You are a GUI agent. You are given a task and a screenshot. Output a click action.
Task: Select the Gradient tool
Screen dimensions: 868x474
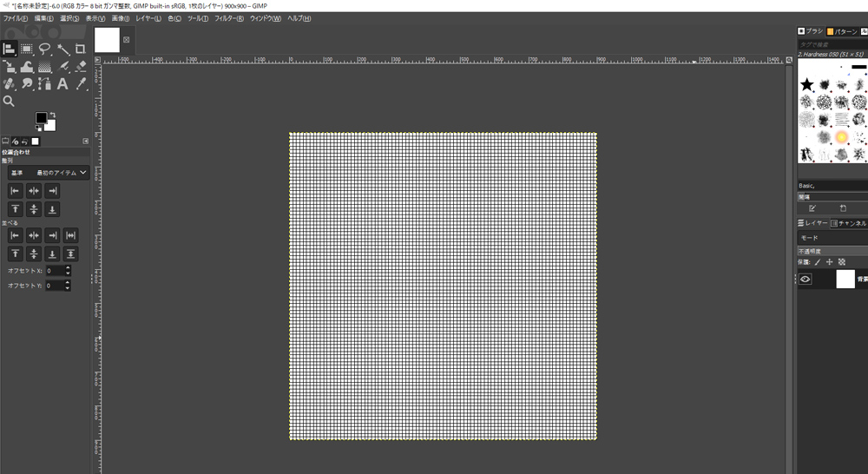45,67
